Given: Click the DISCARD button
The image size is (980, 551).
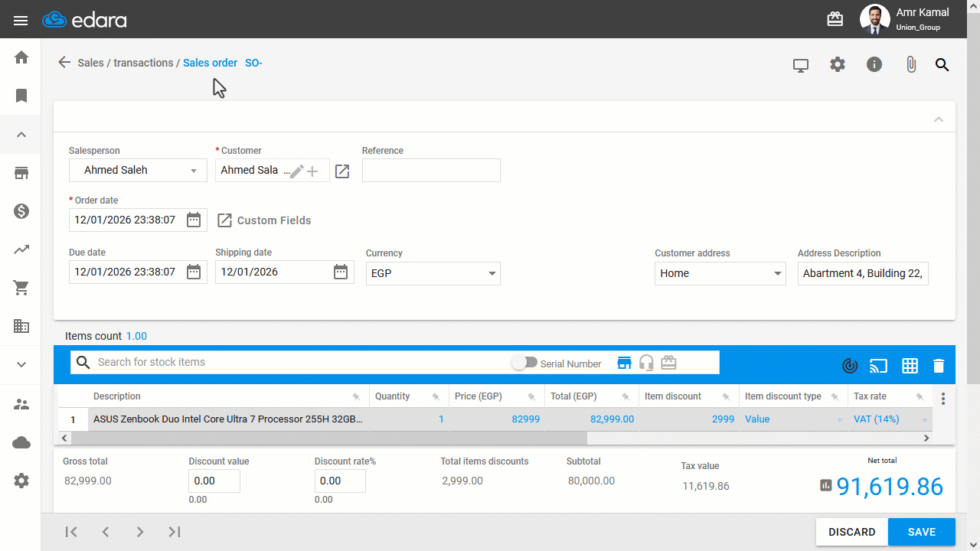Looking at the screenshot, I should point(852,532).
